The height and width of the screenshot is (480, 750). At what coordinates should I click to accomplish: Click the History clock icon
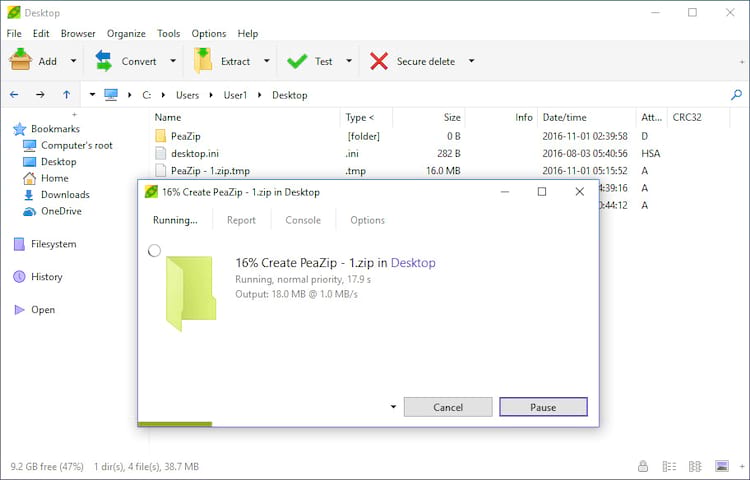click(x=19, y=277)
